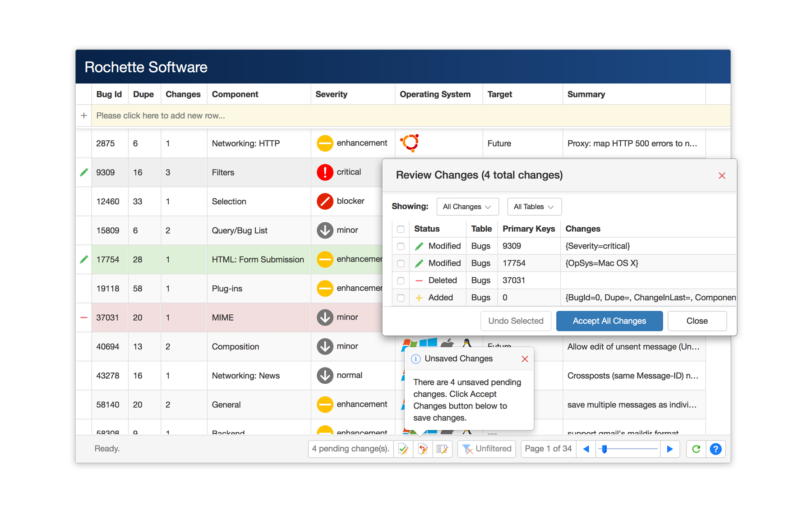Go to the next page arrow
812x514 pixels.
tap(670, 449)
